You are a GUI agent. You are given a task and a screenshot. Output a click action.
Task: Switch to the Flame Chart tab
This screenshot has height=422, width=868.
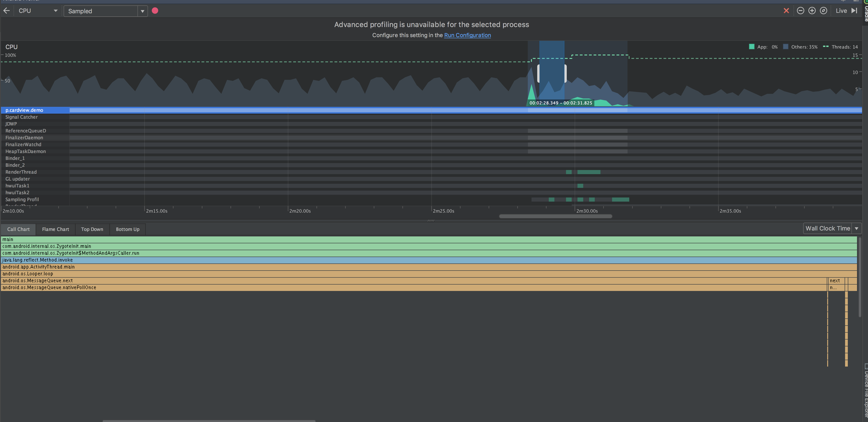[55, 229]
